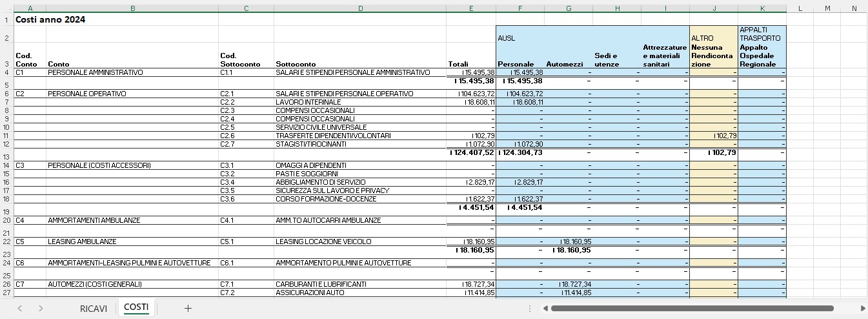Click 'SICUREZZA SUL LAVORO E PRIVACY' cell
Viewport: 868px width, 319px height.
[x=360, y=190]
